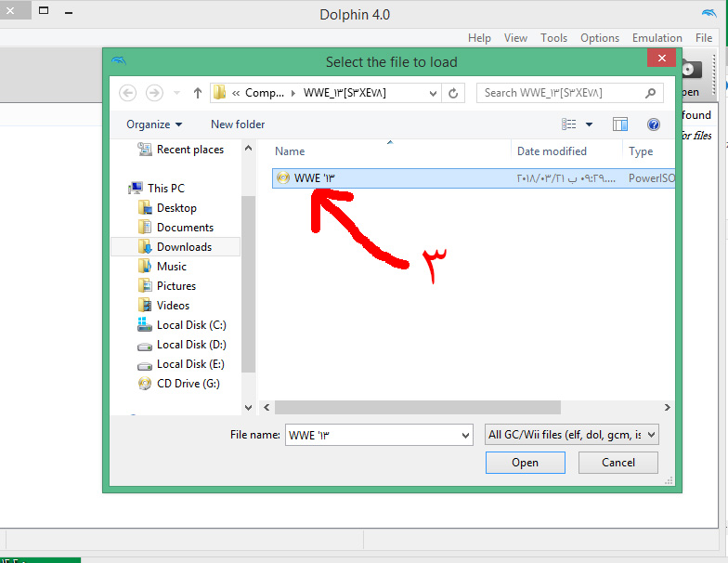This screenshot has height=563, width=728.
Task: Open the View menu in Dolphin
Action: pyautogui.click(x=516, y=38)
